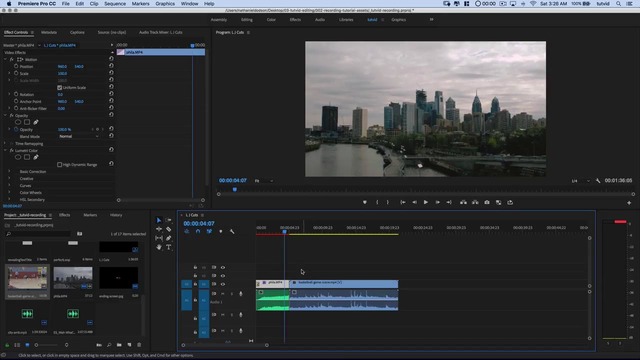
Task: Click Add Marker in Program monitor
Action: coord(364,202)
